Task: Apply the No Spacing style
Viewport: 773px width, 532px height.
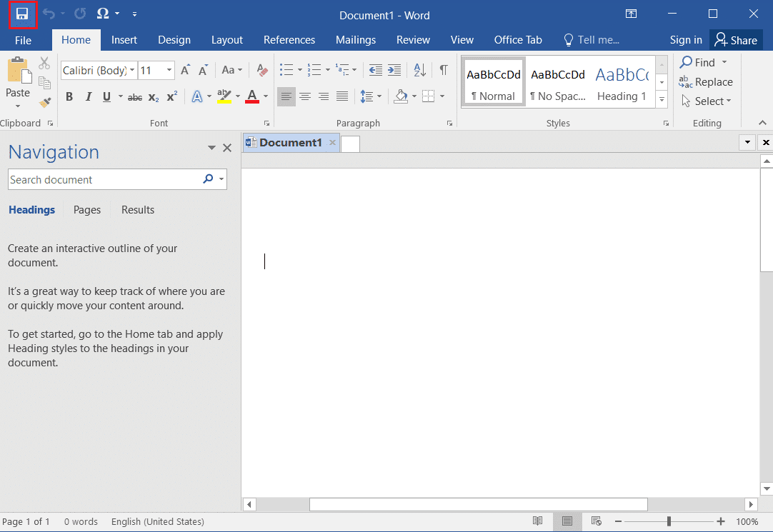Action: (x=558, y=82)
